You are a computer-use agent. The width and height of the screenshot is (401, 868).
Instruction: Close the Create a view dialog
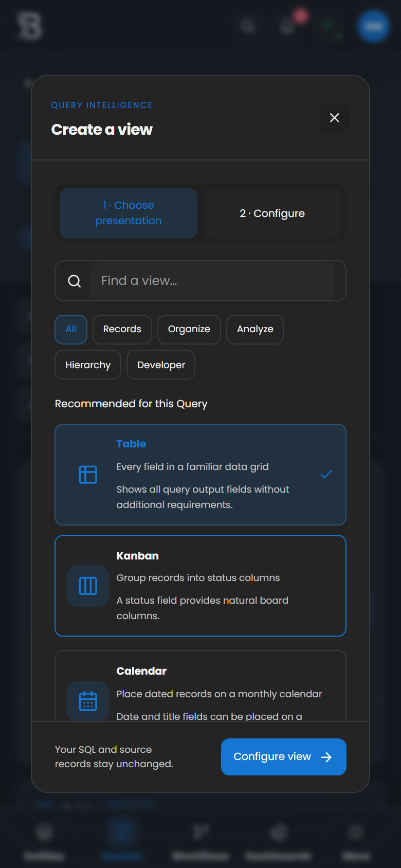coord(334,118)
